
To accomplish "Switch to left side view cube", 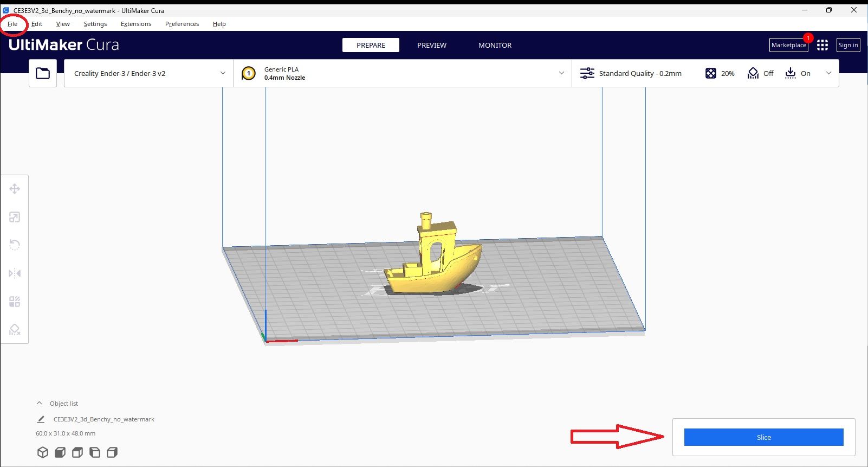I will click(x=95, y=452).
